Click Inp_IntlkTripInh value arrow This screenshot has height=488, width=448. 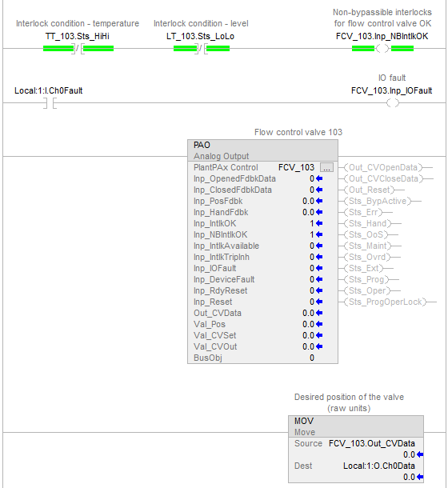click(319, 257)
